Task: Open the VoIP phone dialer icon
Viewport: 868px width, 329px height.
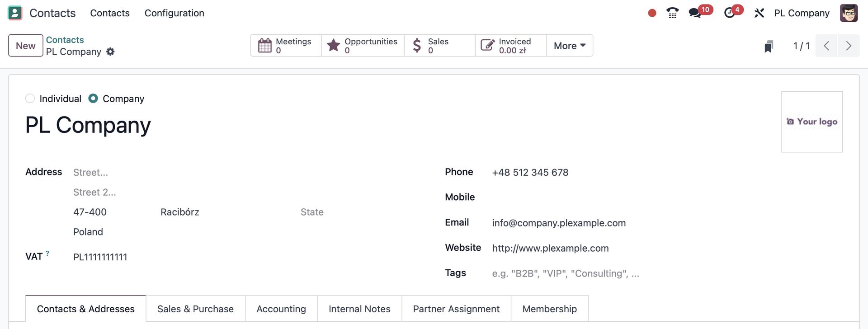Action: click(672, 13)
